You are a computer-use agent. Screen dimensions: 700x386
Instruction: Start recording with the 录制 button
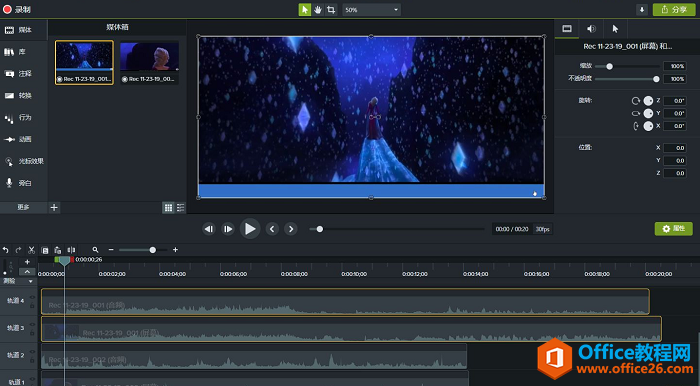[17, 9]
